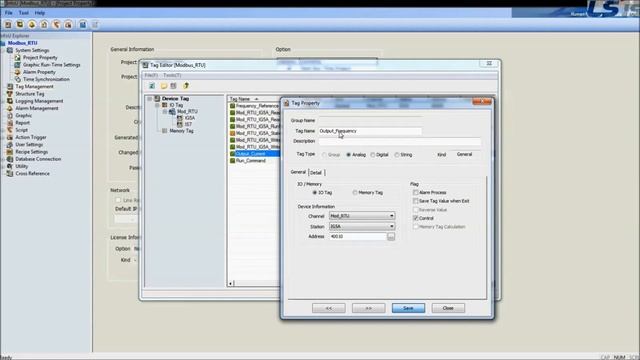Image resolution: width=640 pixels, height=360 pixels.
Task: Click the Structure Tag icon in explorer
Action: (10, 93)
